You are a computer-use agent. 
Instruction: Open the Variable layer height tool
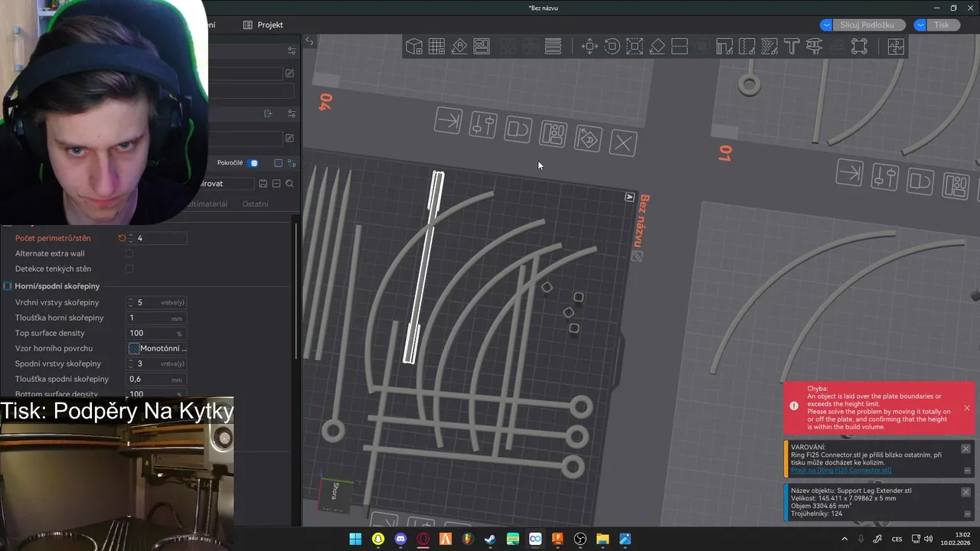[553, 47]
